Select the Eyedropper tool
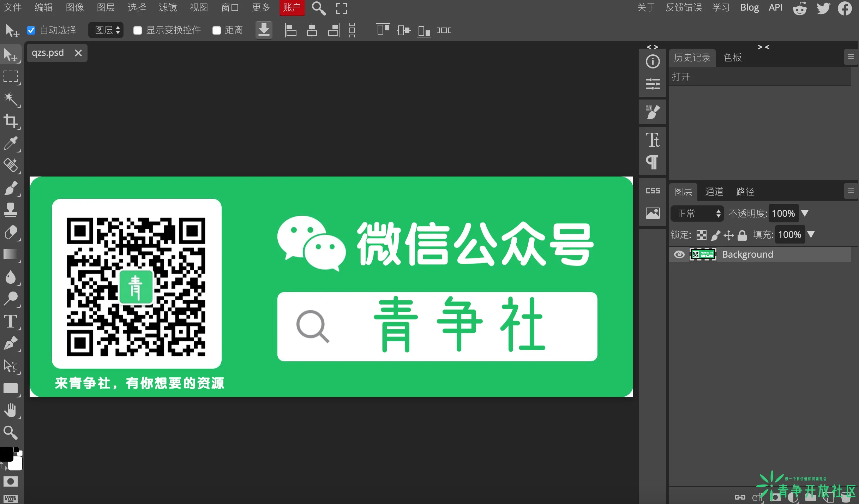This screenshot has width=859, height=504. click(11, 143)
